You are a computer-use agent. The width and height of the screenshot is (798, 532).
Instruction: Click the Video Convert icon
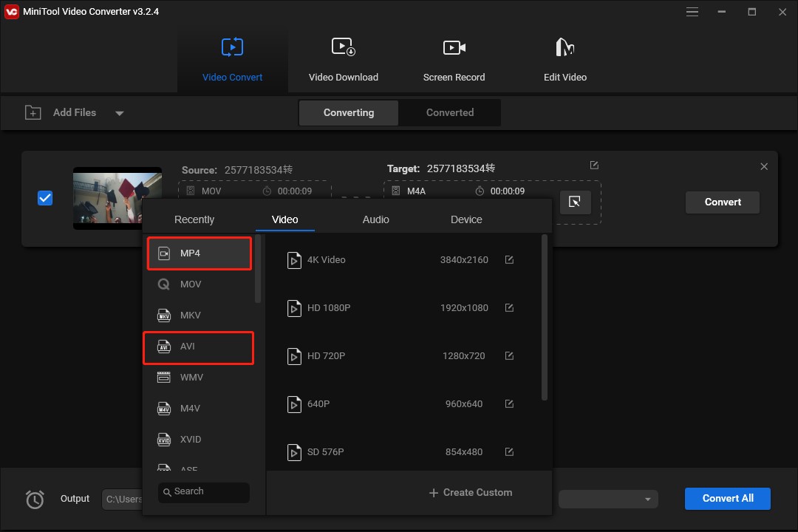point(232,47)
